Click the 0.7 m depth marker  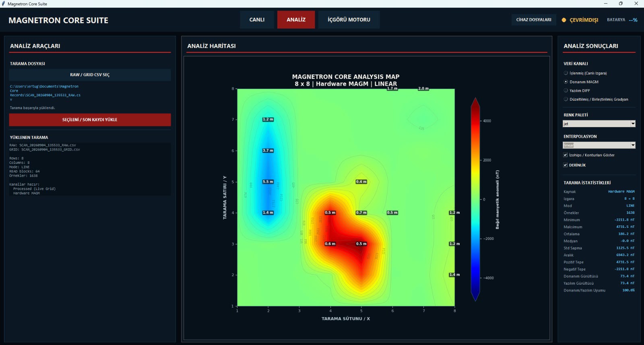coord(361,213)
